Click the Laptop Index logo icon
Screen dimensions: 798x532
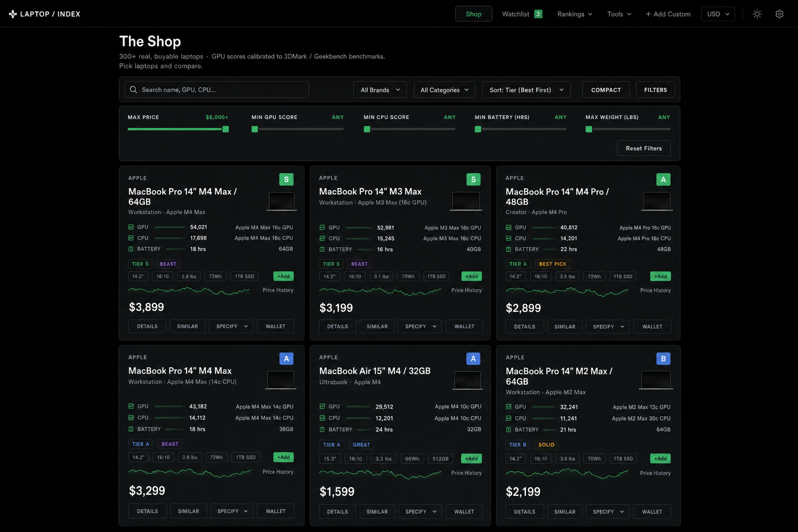[x=13, y=14]
